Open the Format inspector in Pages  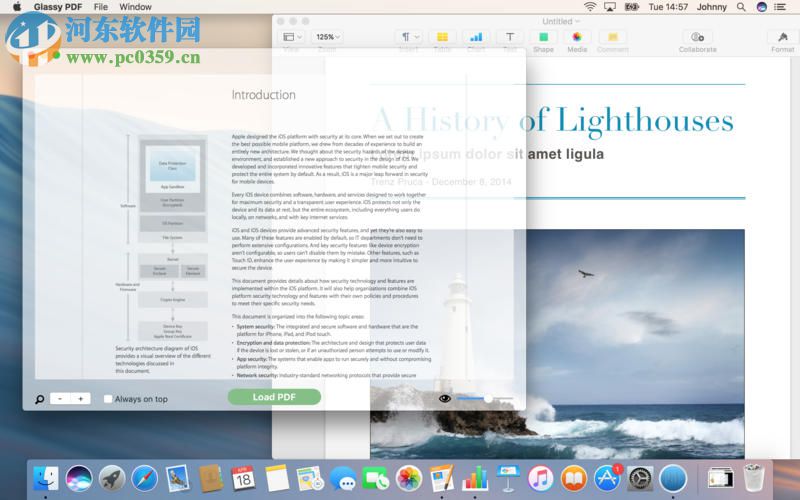783,37
